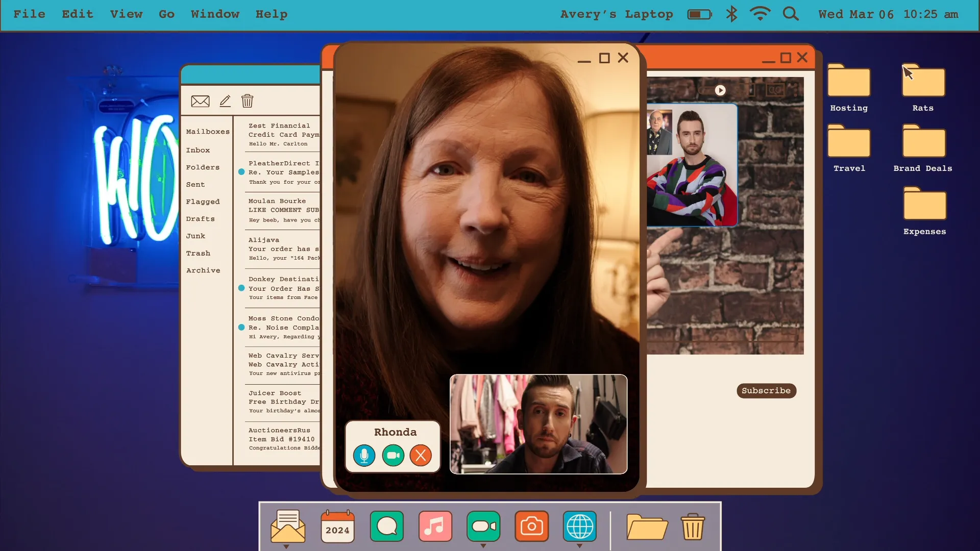
Task: Open the Window menu
Action: pyautogui.click(x=215, y=14)
